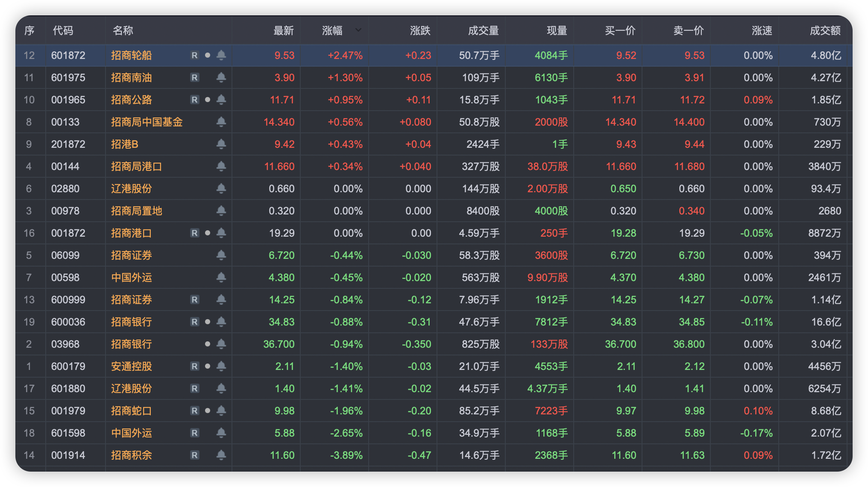Viewport: 868px width, 487px height.
Task: Open the 涨幅 sort dropdown arrow
Action: [x=358, y=30]
